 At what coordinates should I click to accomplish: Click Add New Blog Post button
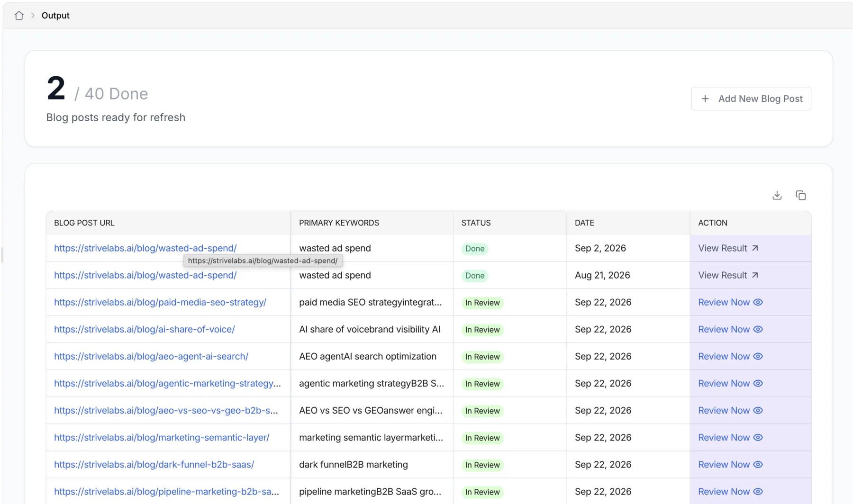point(751,99)
